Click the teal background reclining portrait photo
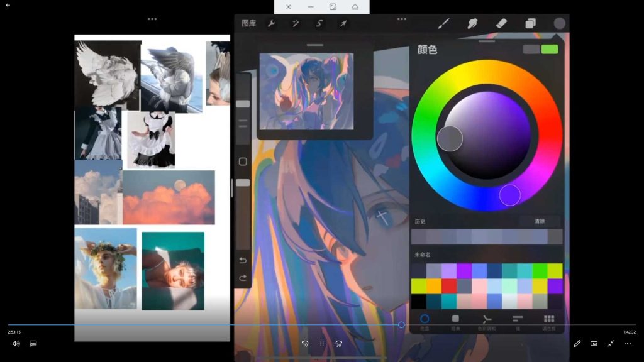Screen dimensions: 644x362 point(173,271)
